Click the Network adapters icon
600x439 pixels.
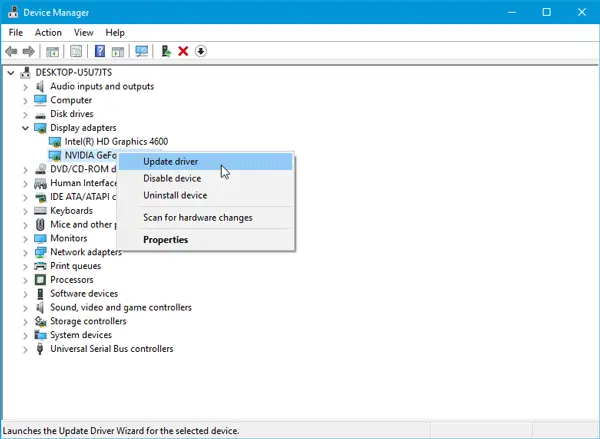click(x=40, y=252)
